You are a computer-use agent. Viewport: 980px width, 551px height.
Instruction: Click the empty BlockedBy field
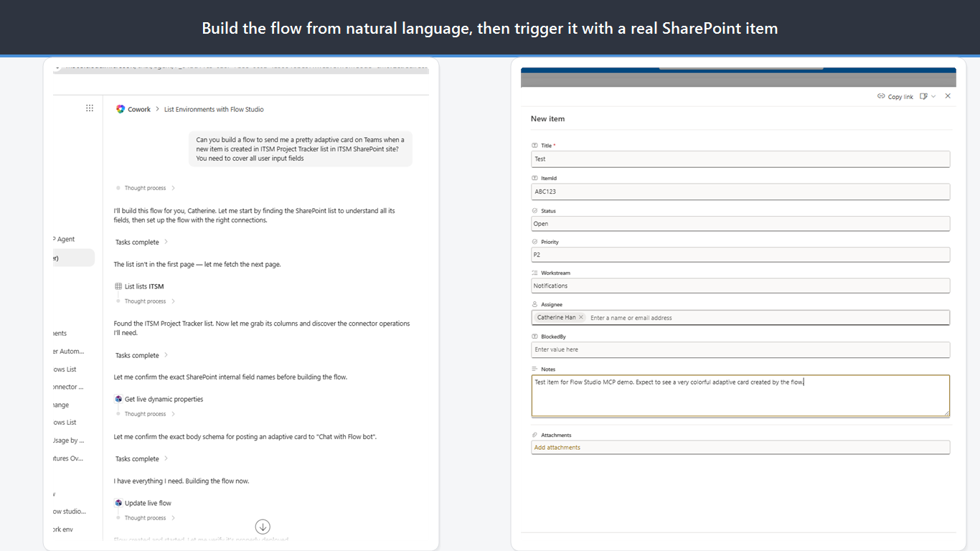point(740,349)
